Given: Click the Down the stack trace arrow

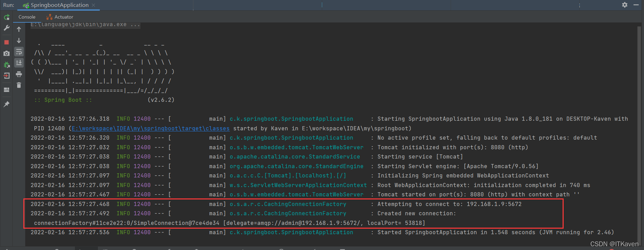Looking at the screenshot, I should [19, 41].
